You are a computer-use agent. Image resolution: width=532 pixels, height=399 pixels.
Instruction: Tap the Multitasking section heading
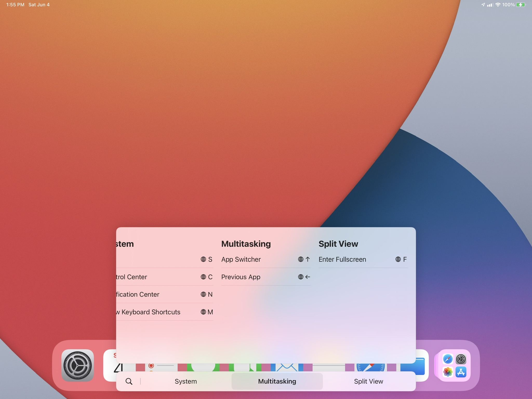[x=246, y=244]
